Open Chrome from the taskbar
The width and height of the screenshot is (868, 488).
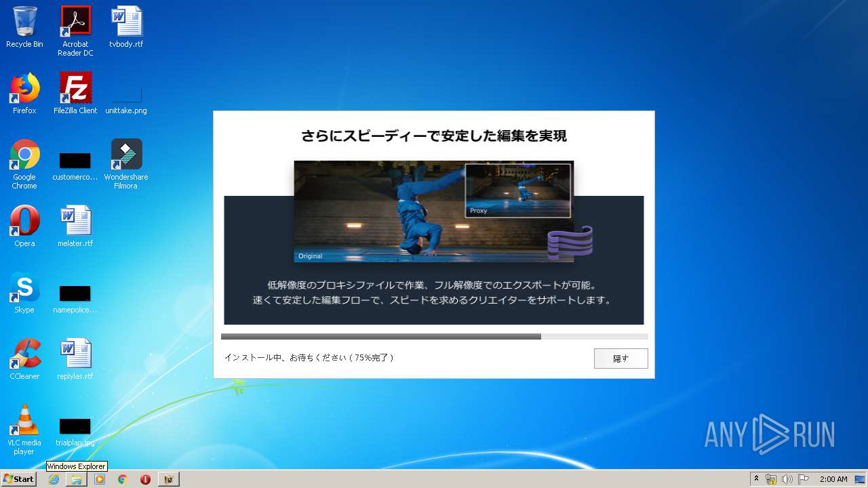coord(122,479)
